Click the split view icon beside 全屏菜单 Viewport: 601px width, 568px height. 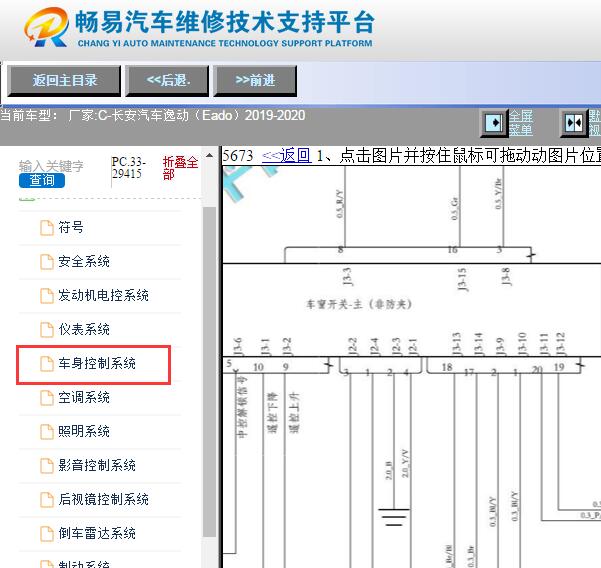574,123
